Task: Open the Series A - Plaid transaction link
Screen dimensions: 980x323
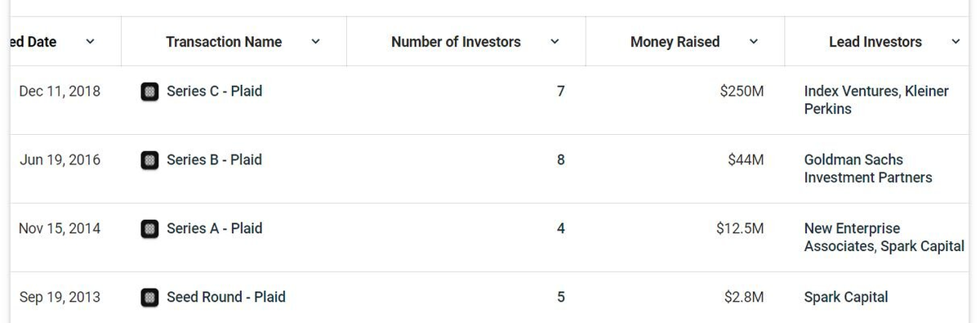Action: [214, 229]
